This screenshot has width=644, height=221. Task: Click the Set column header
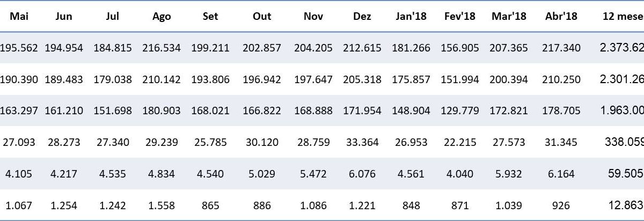[210, 16]
